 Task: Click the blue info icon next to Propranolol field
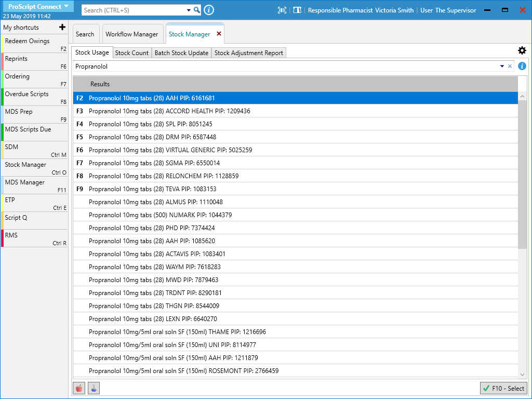coord(522,66)
